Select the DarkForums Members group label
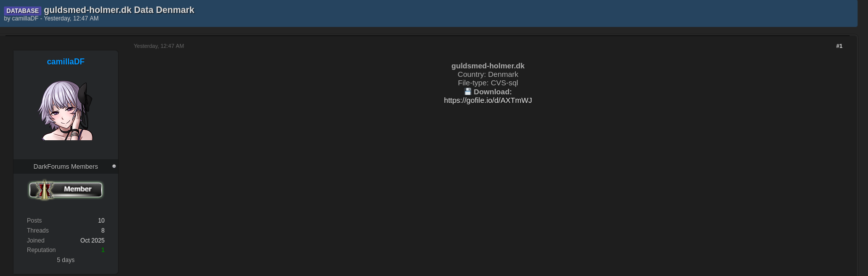Image resolution: width=868 pixels, height=276 pixels. [x=66, y=167]
